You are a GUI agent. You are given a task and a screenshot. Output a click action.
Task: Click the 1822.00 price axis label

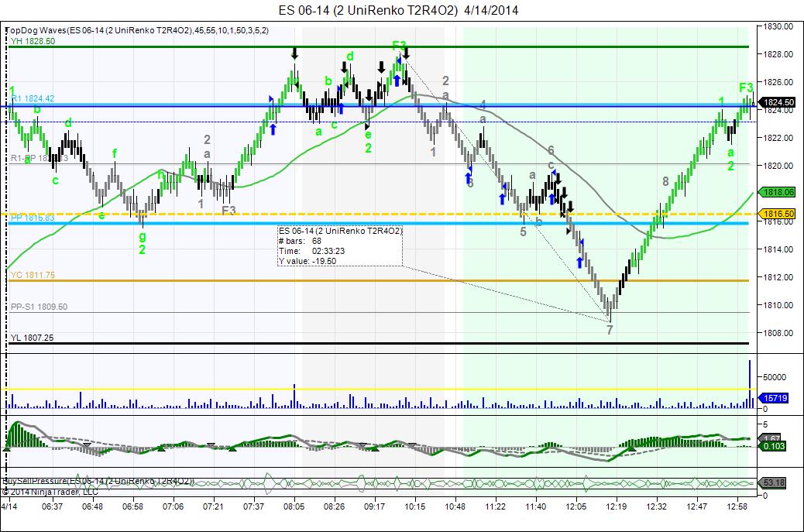coord(778,138)
